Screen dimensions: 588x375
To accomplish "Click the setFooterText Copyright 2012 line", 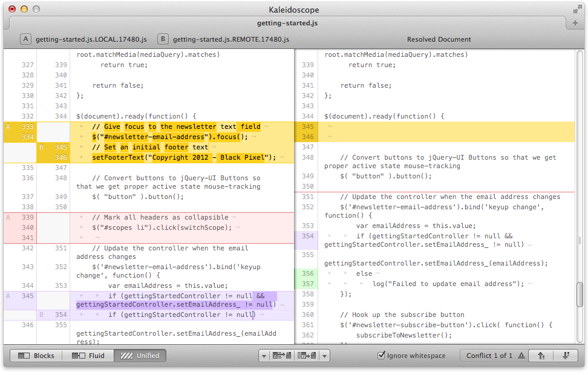I will click(184, 157).
